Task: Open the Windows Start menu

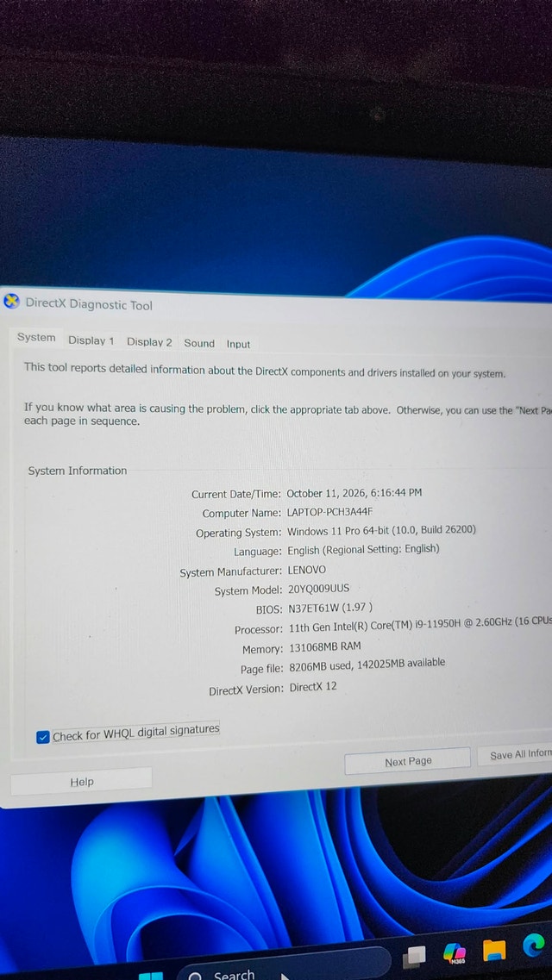Action: pyautogui.click(x=149, y=977)
